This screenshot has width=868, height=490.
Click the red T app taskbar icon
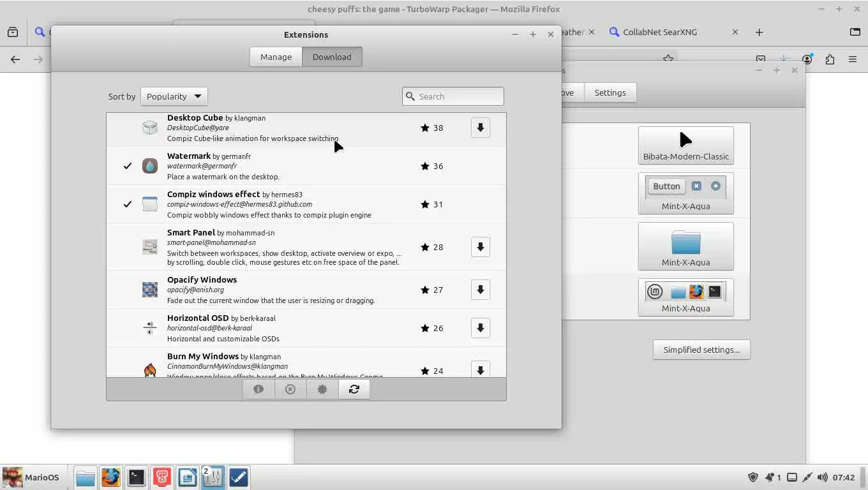161,477
